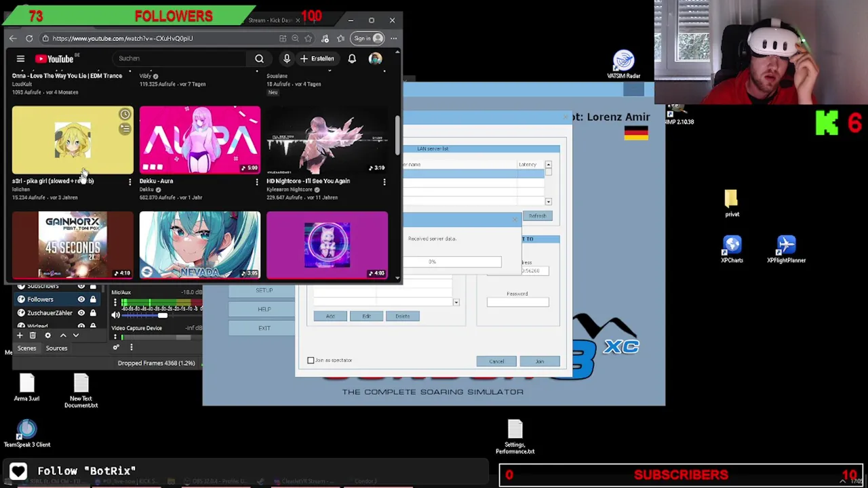Image resolution: width=868 pixels, height=488 pixels.
Task: Open YouTube notifications bell
Action: pyautogui.click(x=352, y=59)
